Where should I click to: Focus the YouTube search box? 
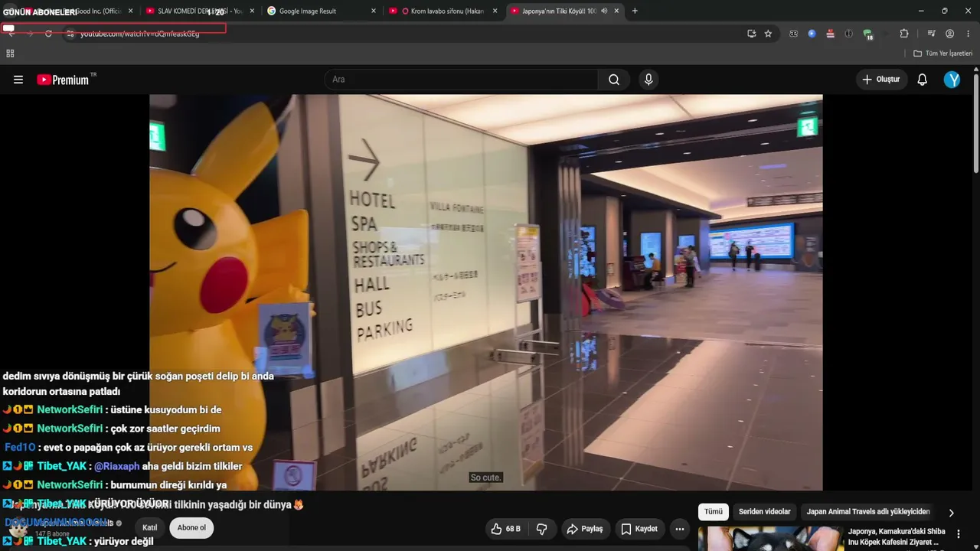[462, 80]
